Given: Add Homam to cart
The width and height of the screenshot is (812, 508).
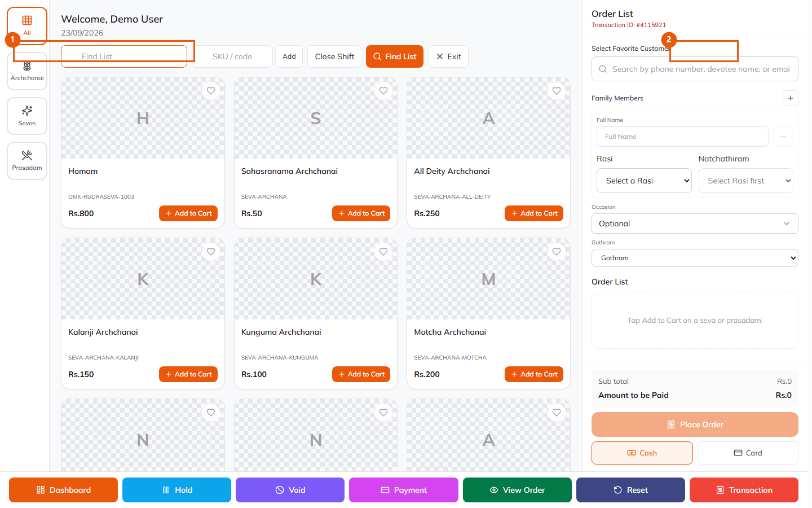Looking at the screenshot, I should pyautogui.click(x=188, y=213).
